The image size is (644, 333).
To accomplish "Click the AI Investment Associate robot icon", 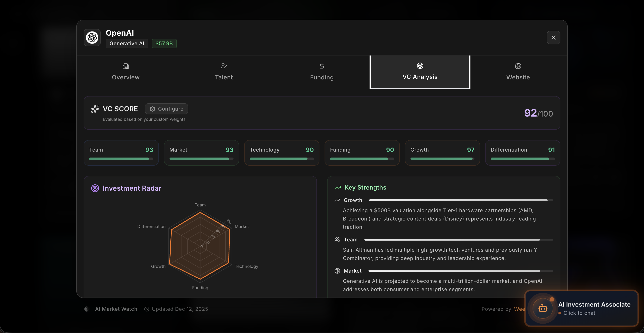I will point(542,308).
